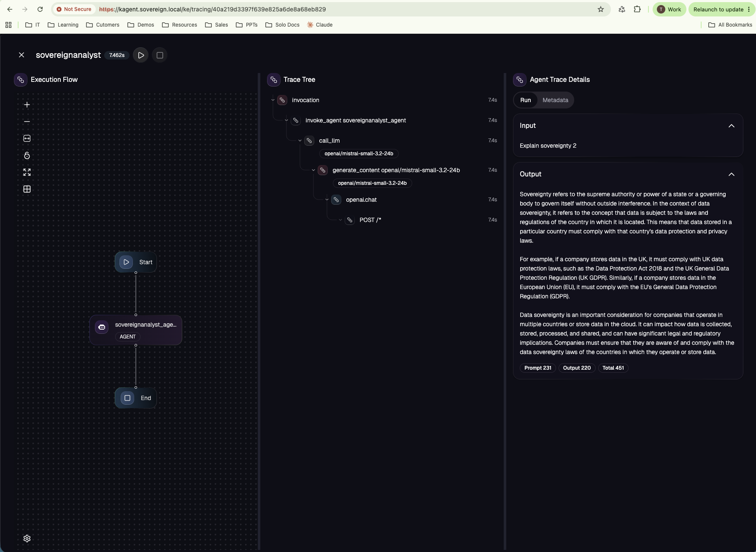Open the Resources bookmarks folder
The width and height of the screenshot is (756, 552).
pos(180,25)
